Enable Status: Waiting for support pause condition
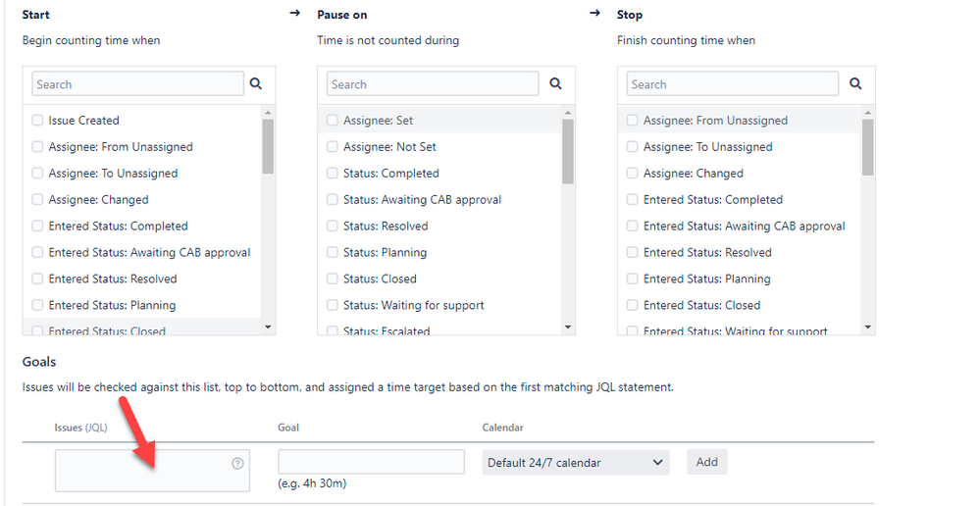 tap(333, 305)
